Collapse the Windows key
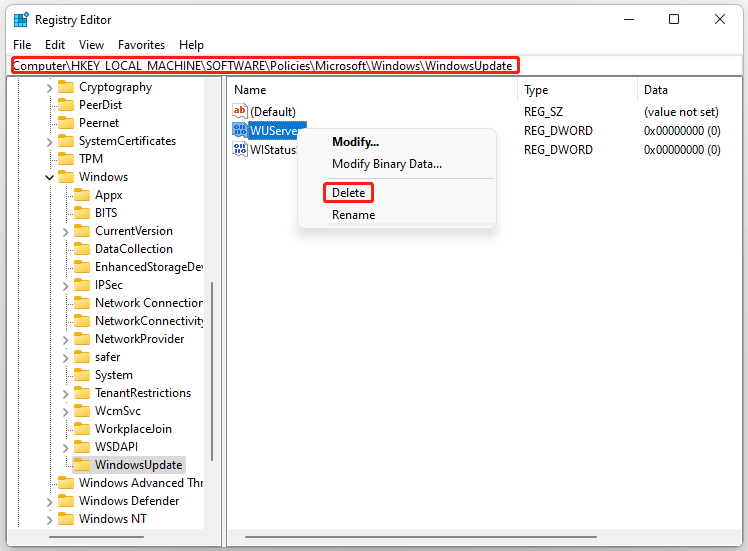The height and width of the screenshot is (551, 748). pos(50,177)
